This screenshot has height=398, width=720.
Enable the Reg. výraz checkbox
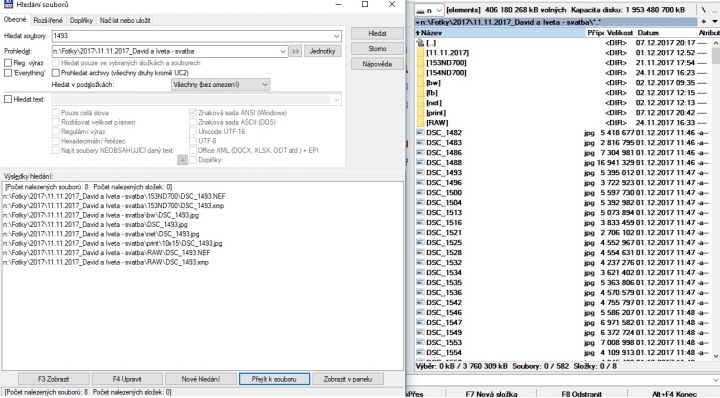(x=8, y=63)
